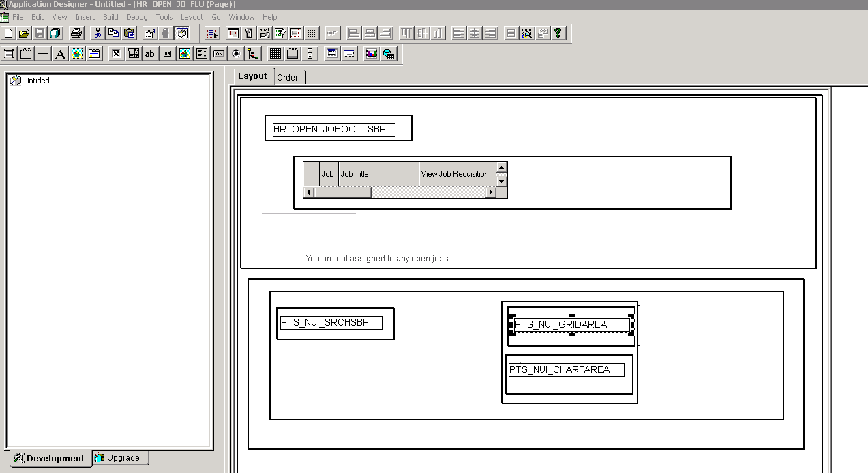Click the Print toolbar icon
Viewport: 868px width, 473px height.
[x=76, y=33]
